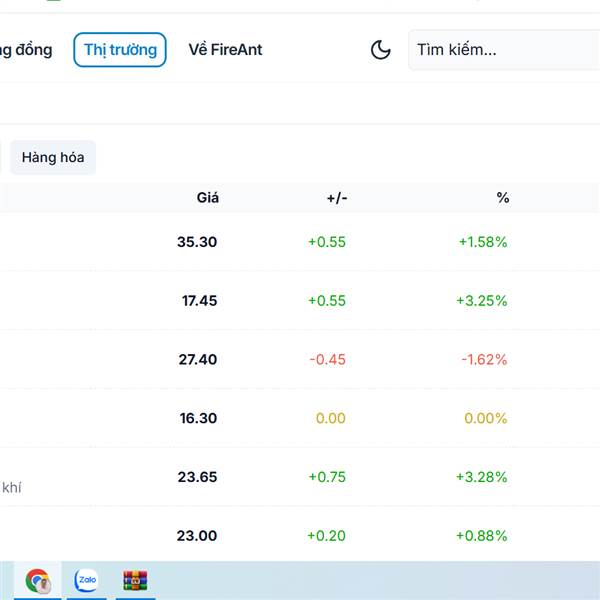The image size is (600, 600).
Task: Switch to the Thị trường tab
Action: pos(120,50)
